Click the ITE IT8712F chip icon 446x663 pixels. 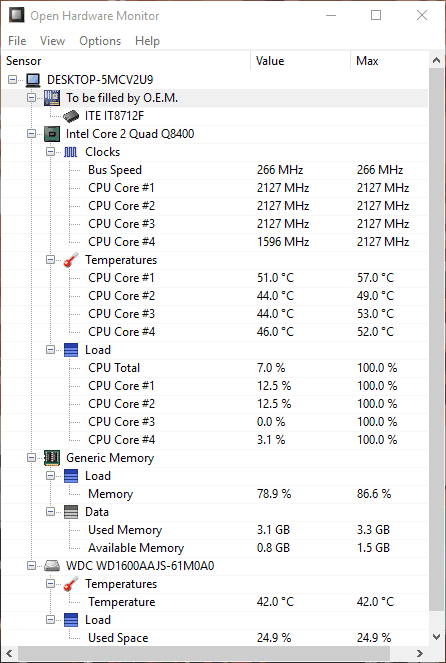pos(71,116)
